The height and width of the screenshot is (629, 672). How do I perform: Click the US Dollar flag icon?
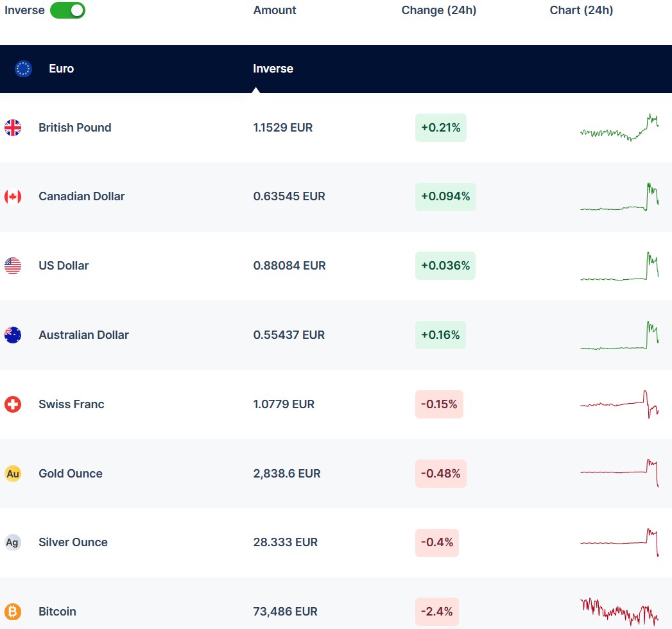13,266
